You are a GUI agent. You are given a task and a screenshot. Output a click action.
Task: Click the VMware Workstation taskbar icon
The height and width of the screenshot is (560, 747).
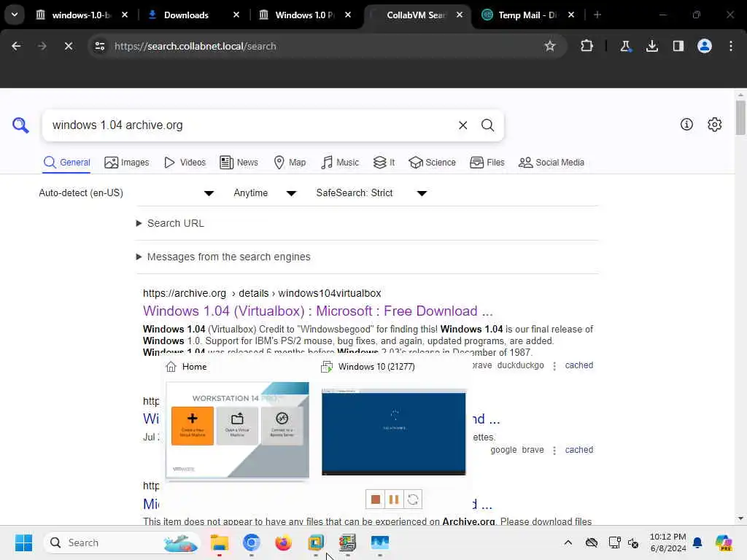[315, 542]
